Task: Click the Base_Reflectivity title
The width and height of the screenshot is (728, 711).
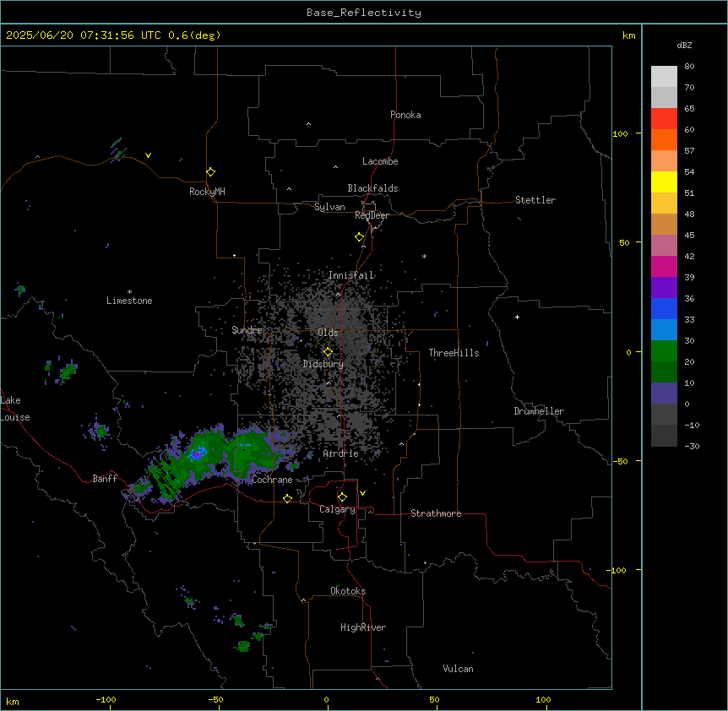Action: [x=364, y=13]
